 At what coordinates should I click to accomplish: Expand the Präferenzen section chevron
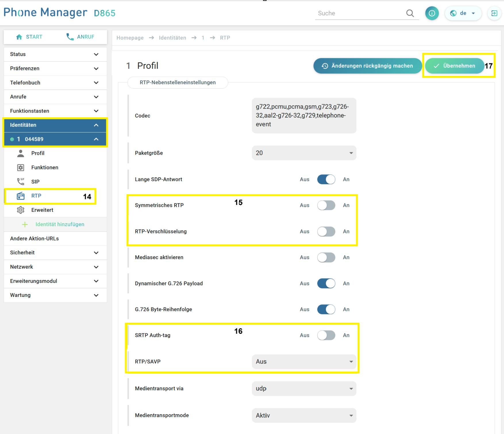pos(96,68)
